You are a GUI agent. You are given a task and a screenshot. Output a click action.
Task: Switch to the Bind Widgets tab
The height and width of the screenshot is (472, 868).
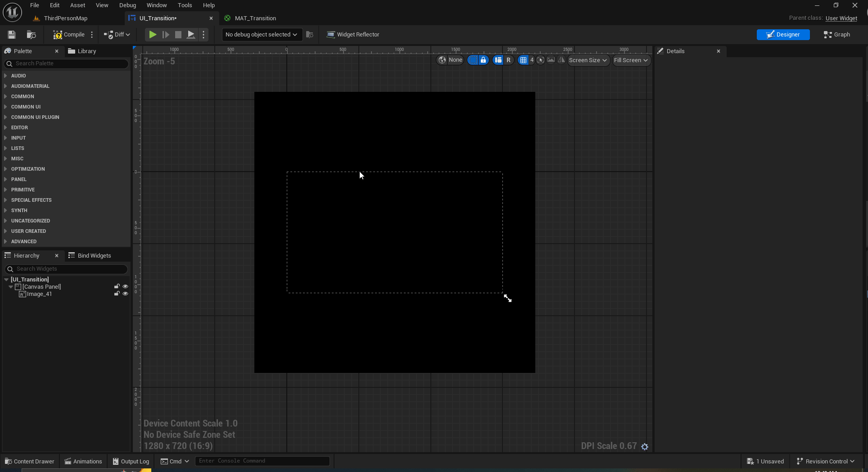pyautogui.click(x=90, y=256)
